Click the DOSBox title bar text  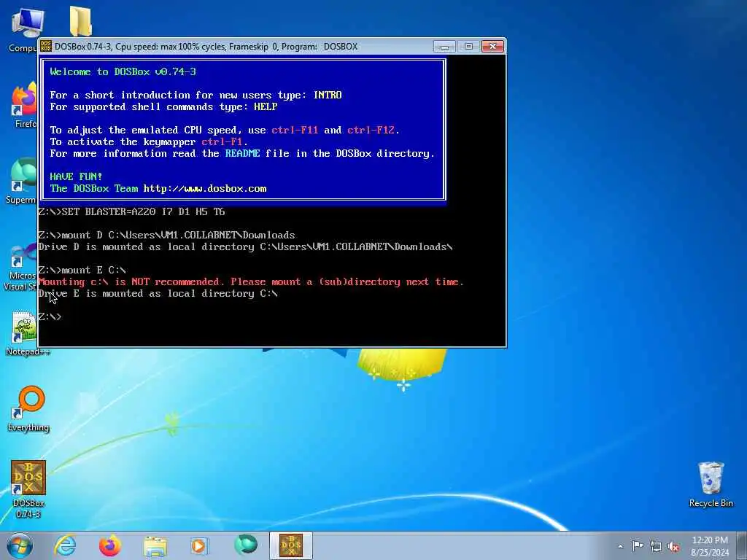(x=206, y=46)
